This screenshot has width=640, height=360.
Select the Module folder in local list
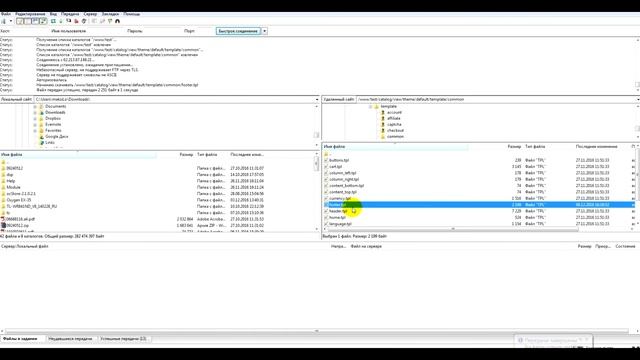[x=13, y=187]
